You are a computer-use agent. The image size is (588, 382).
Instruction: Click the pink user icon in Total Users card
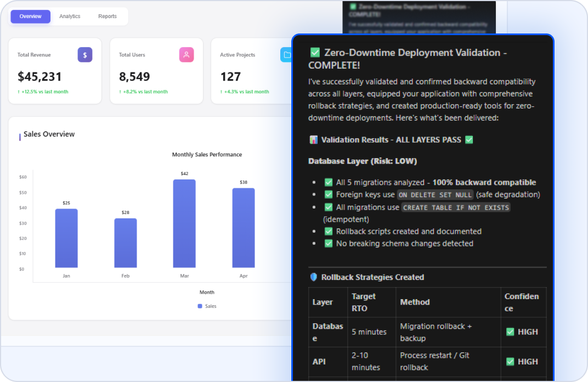(x=186, y=54)
